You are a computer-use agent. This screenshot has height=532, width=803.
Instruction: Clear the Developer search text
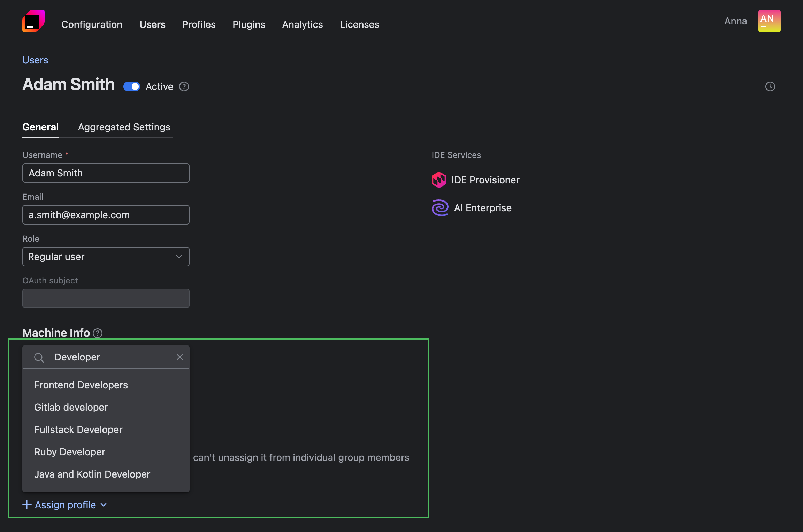click(180, 357)
